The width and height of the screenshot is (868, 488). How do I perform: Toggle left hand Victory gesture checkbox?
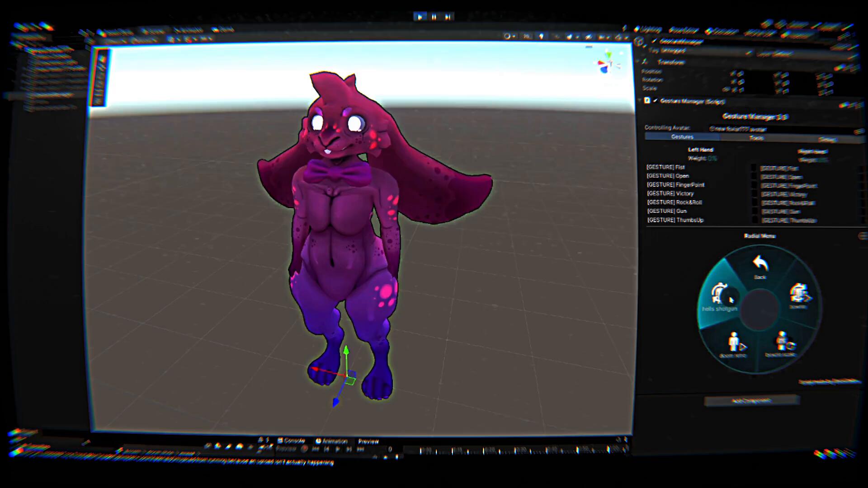pyautogui.click(x=754, y=194)
